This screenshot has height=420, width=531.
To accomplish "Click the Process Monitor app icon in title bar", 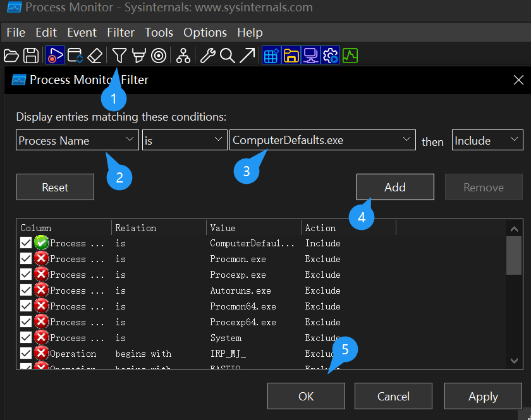I will click(14, 7).
